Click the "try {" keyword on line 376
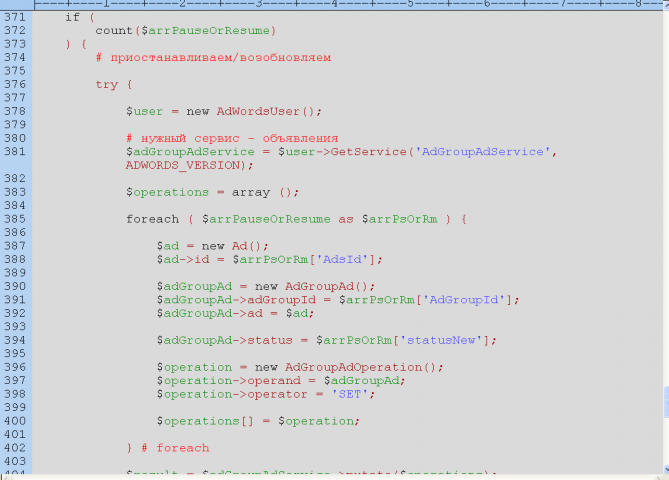669x480 pixels. [x=113, y=84]
